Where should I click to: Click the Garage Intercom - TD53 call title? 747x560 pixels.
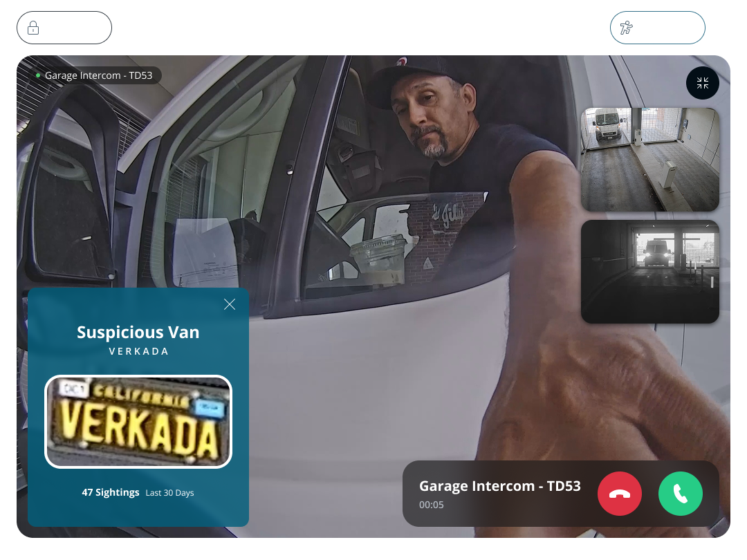pyautogui.click(x=500, y=486)
